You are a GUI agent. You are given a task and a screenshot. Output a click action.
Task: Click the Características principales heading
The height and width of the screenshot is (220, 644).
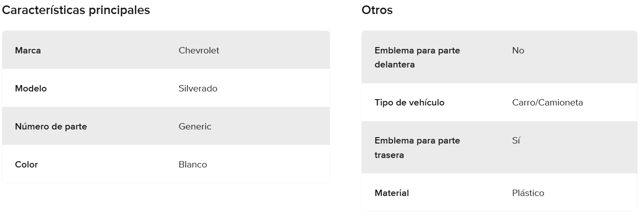tap(76, 10)
